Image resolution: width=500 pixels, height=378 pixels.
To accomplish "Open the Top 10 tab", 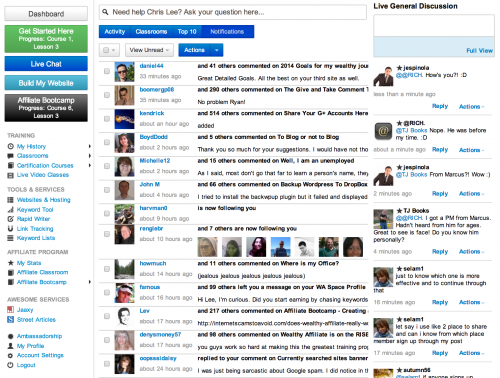I will point(187,32).
